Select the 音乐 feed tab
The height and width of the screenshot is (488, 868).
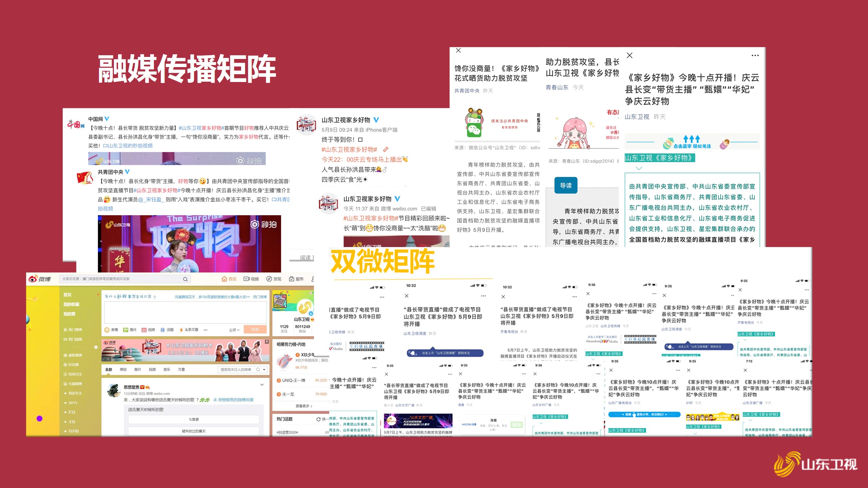(x=167, y=369)
